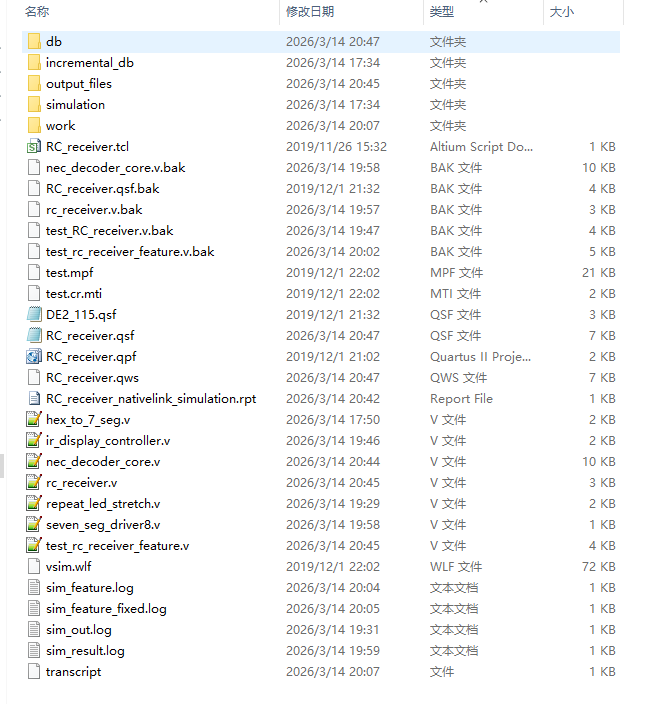
Task: Click the RC_receiver.qpf Quartus project icon
Action: tap(34, 356)
